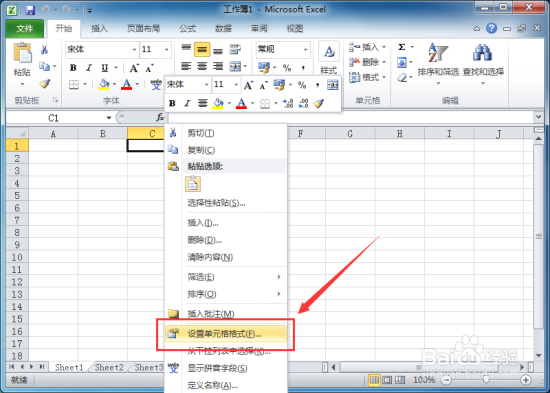
Task: Choose 插入批注(M) from context menu
Action: (x=226, y=314)
